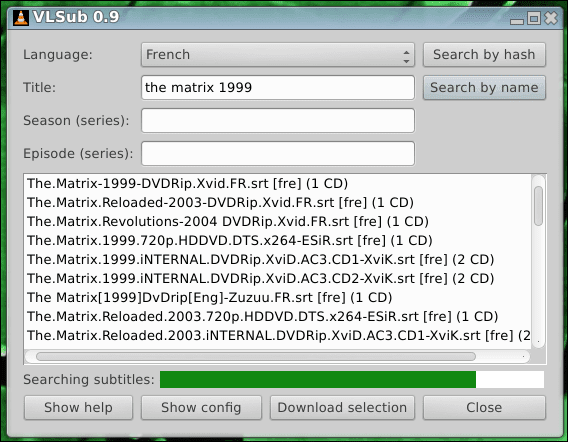Select The.Matrix.Revolutions-2004 DVDRip subtitle
This screenshot has height=442, width=568.
tap(228, 221)
